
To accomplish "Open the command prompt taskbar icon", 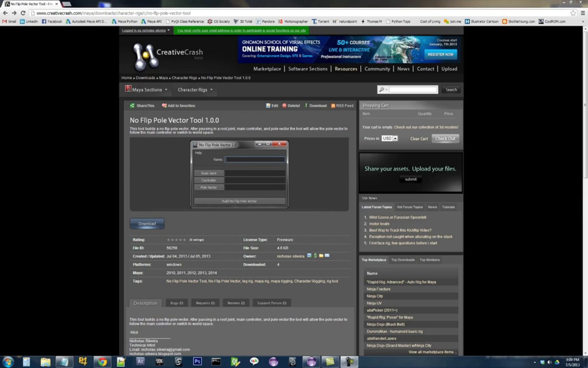I will click(x=216, y=362).
